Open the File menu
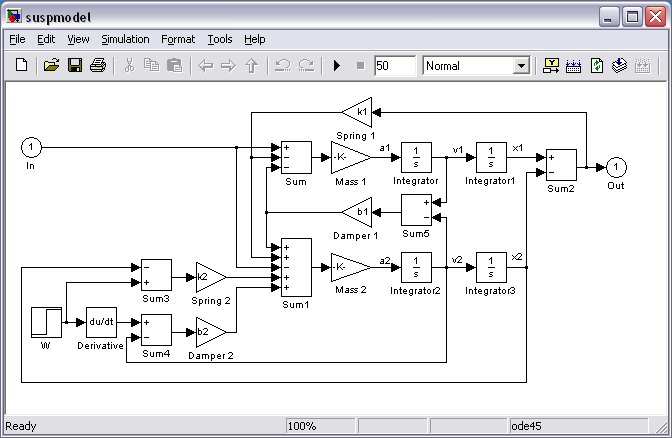Viewport: 672px width, 438px height. click(17, 39)
